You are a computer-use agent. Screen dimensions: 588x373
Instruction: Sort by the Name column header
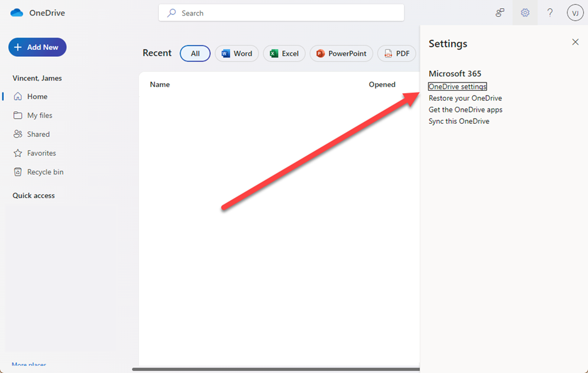tap(160, 84)
